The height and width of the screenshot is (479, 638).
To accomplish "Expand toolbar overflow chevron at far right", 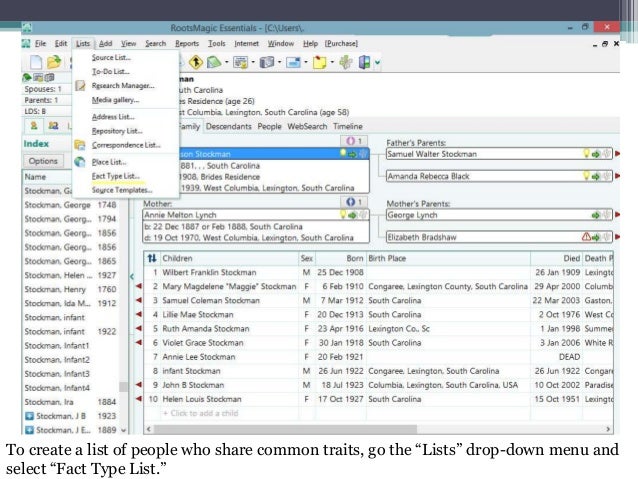I will 378,63.
